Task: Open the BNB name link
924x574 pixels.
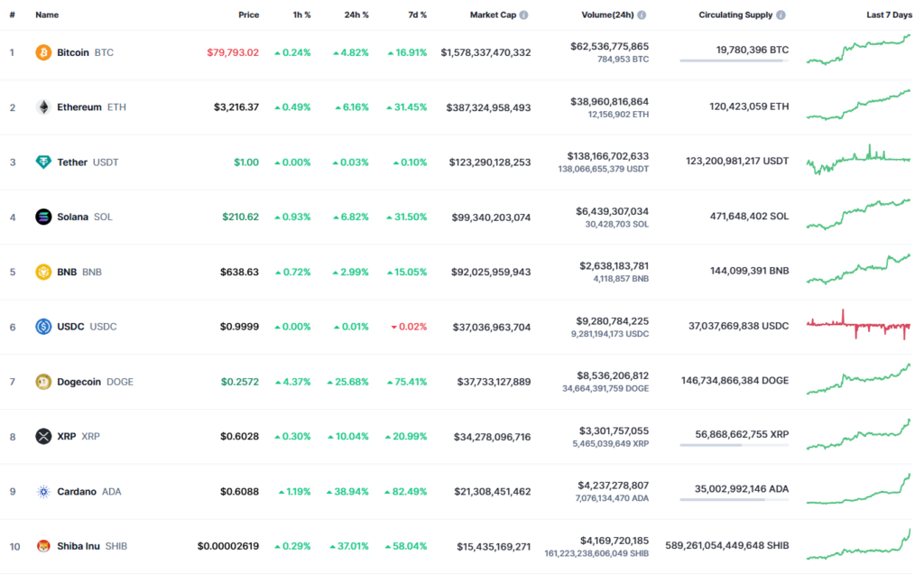Action: 67,272
